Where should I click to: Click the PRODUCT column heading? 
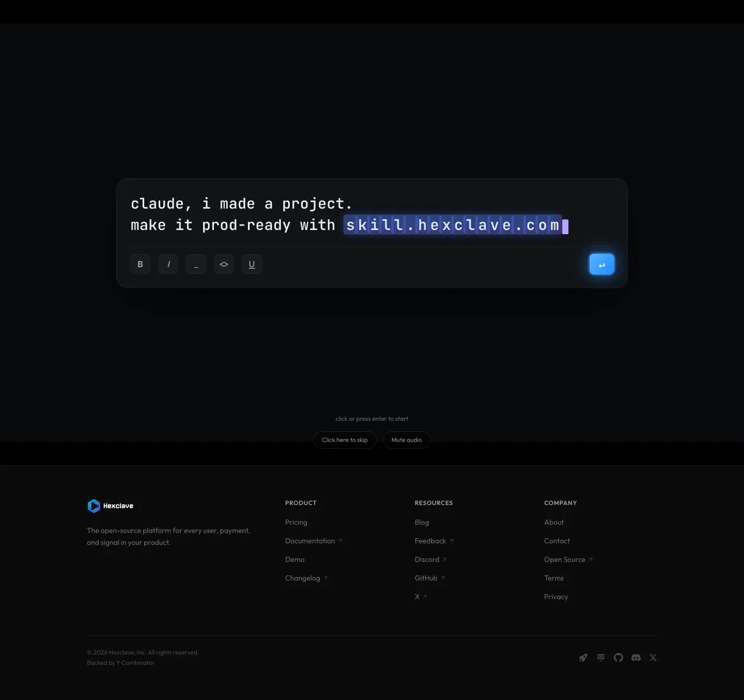301,503
